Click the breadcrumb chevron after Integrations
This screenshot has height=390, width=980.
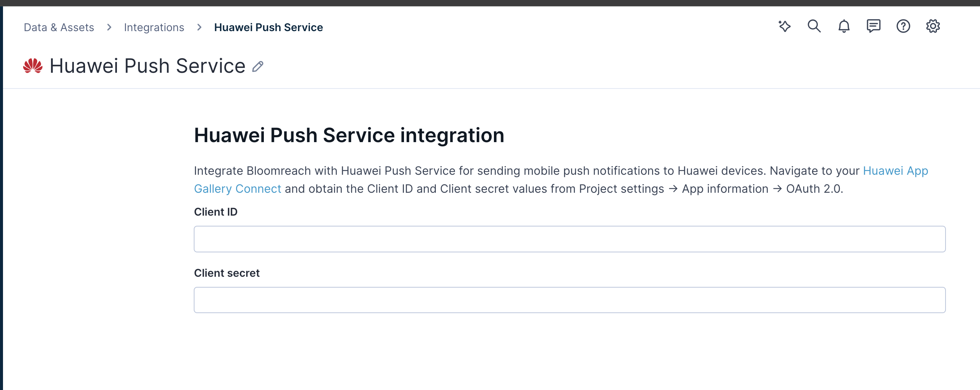tap(199, 27)
